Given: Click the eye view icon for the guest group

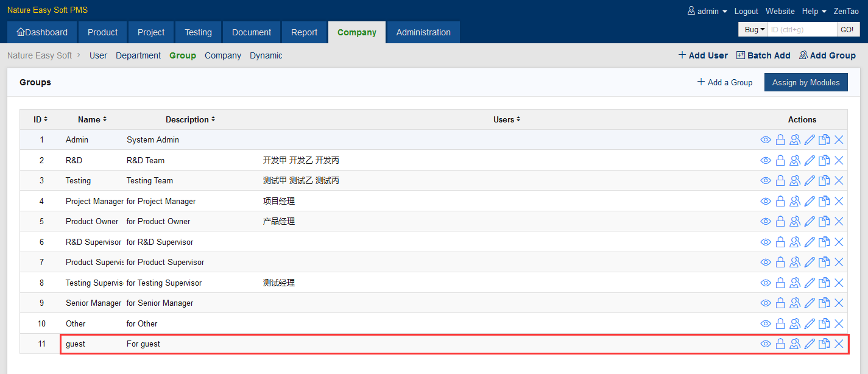Looking at the screenshot, I should click(x=766, y=344).
